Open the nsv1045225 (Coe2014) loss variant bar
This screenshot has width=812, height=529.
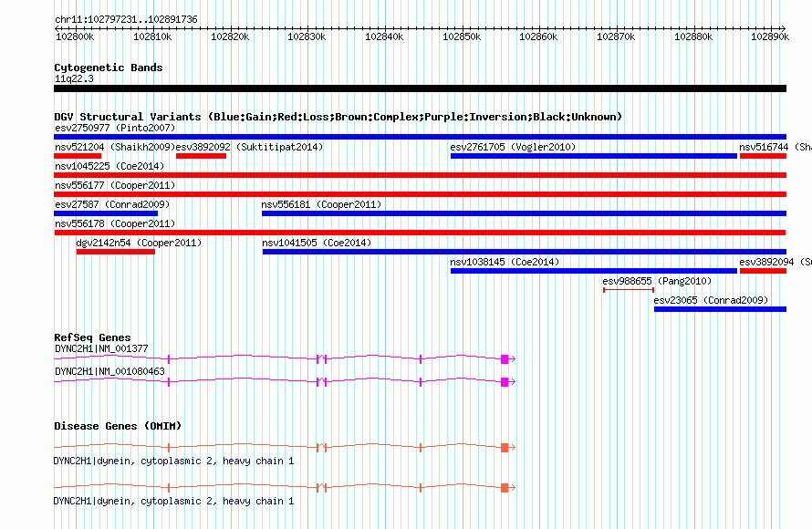point(420,175)
